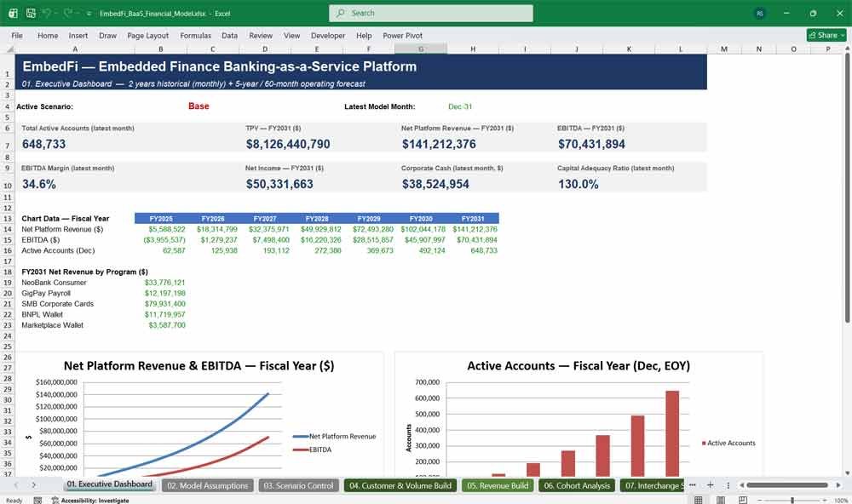Click the Search box in title bar
The height and width of the screenshot is (504, 852).
click(431, 13)
